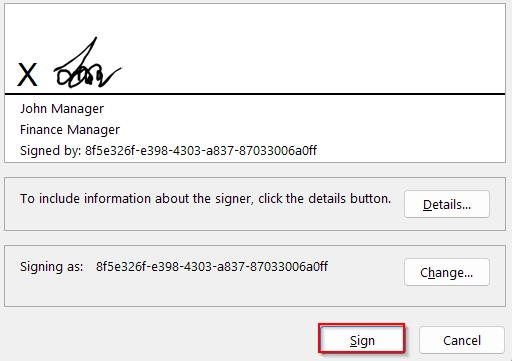512x361 pixels.
Task: Click the Sign button to apply signature
Action: (362, 339)
